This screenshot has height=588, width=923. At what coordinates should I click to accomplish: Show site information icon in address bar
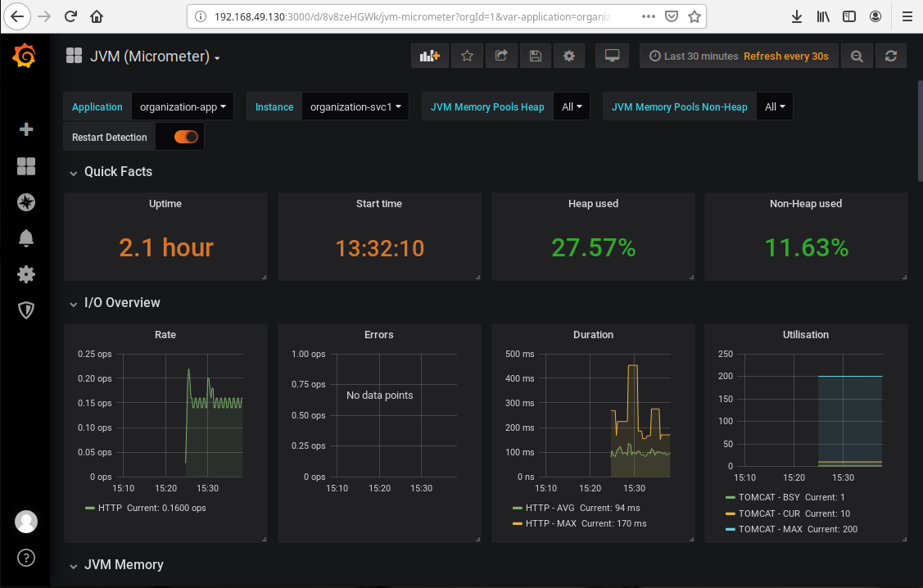coord(201,16)
